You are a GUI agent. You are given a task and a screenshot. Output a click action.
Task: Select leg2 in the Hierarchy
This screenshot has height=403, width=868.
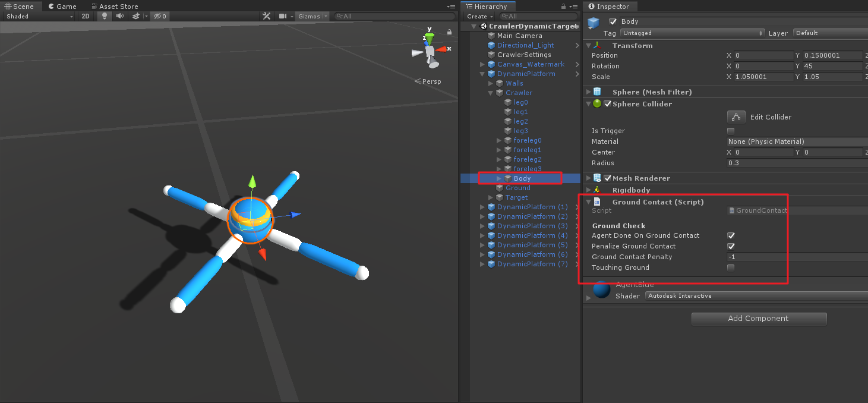(x=520, y=121)
